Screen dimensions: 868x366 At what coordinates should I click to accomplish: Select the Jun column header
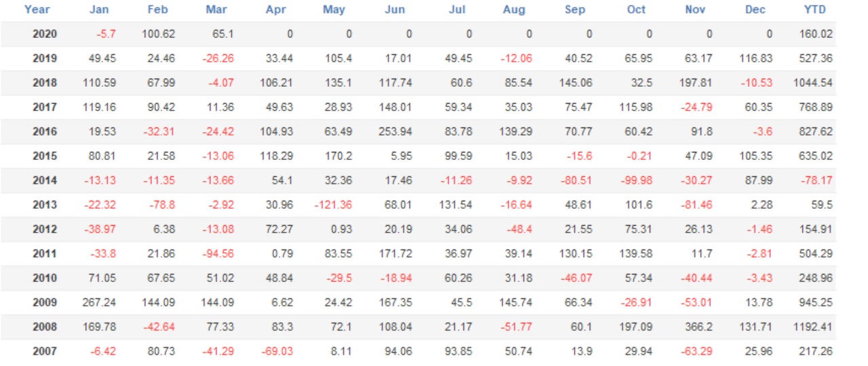pyautogui.click(x=394, y=9)
